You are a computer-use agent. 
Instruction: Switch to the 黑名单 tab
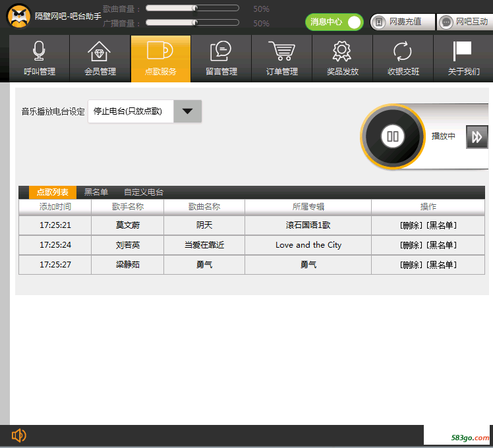96,192
